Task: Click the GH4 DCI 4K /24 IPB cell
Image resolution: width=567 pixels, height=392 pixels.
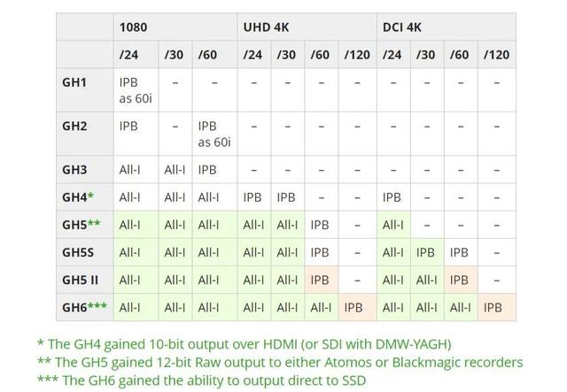Action: 393,197
